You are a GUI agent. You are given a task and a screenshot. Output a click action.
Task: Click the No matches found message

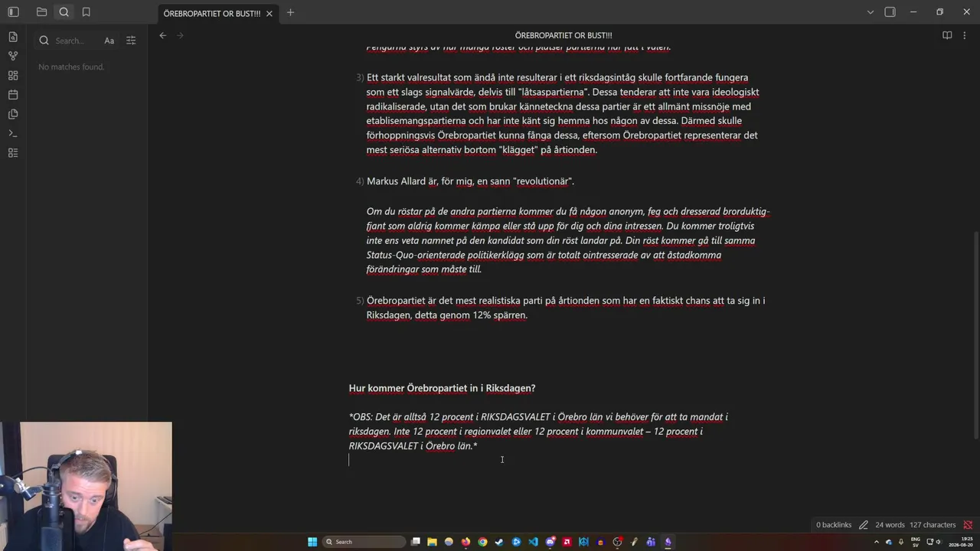(71, 67)
